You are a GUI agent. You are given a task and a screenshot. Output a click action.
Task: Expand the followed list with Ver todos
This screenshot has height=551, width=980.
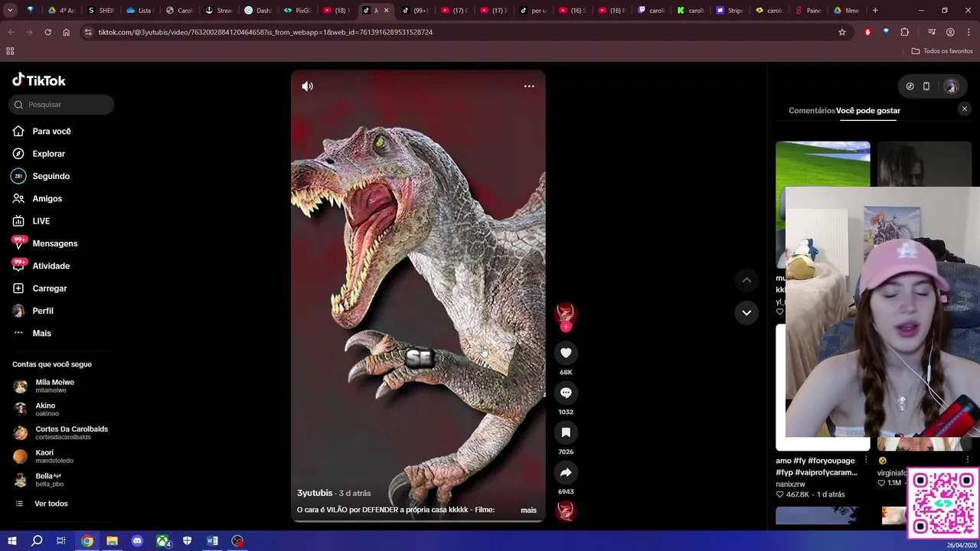coord(51,504)
